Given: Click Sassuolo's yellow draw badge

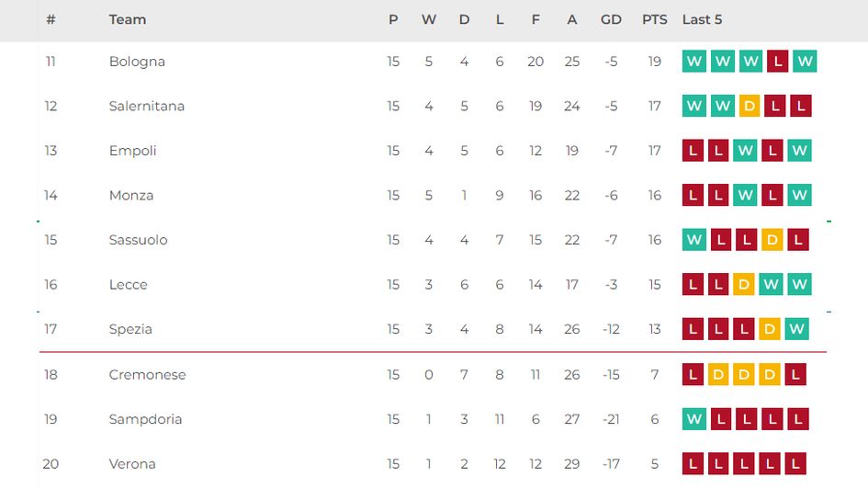Looking at the screenshot, I should point(772,240).
